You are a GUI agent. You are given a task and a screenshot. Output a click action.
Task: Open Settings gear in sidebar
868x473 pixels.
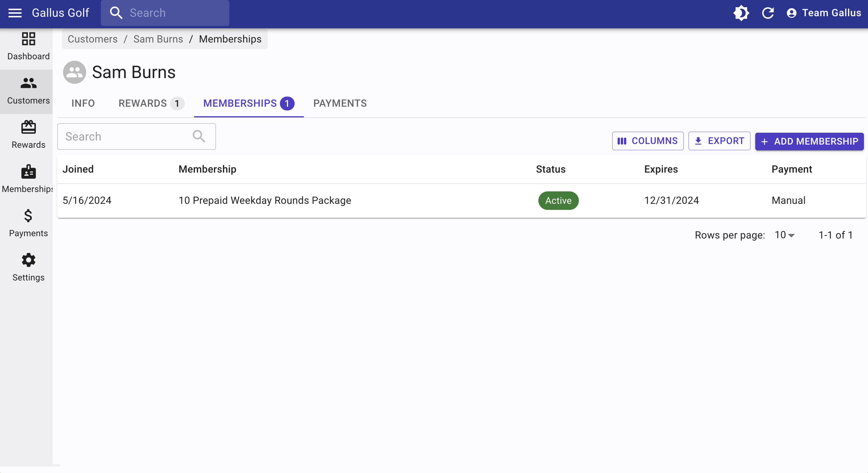click(x=28, y=267)
